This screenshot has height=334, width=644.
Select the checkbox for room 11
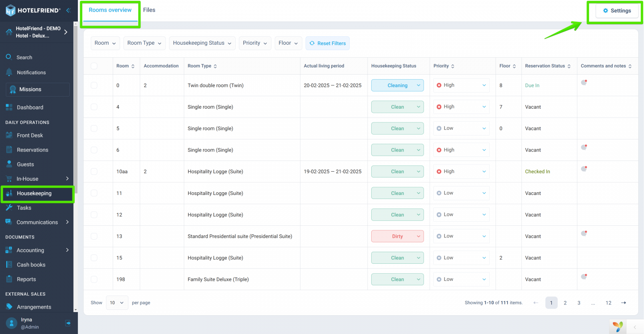coord(94,193)
